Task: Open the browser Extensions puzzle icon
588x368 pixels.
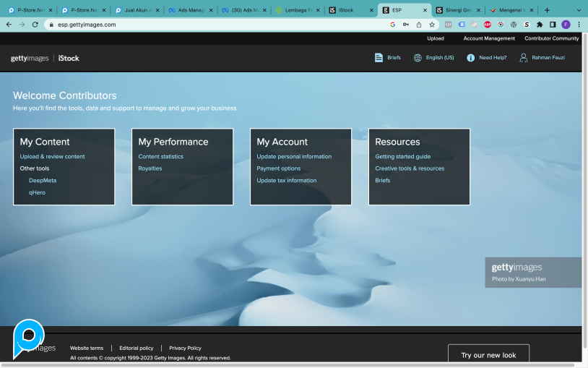Action: (540, 25)
